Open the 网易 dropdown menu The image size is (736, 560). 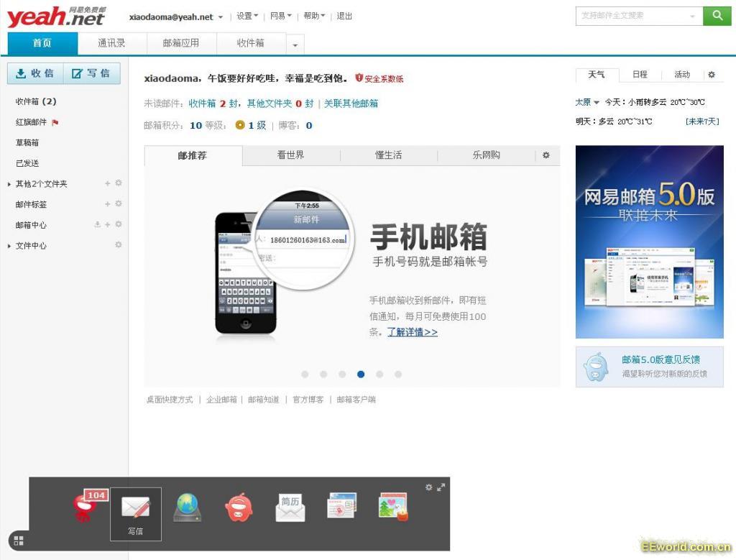[281, 16]
